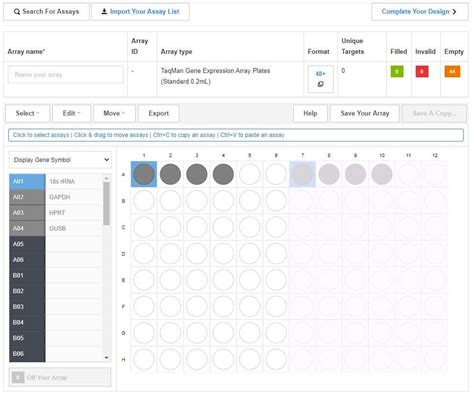Select plate well H1

144,359
